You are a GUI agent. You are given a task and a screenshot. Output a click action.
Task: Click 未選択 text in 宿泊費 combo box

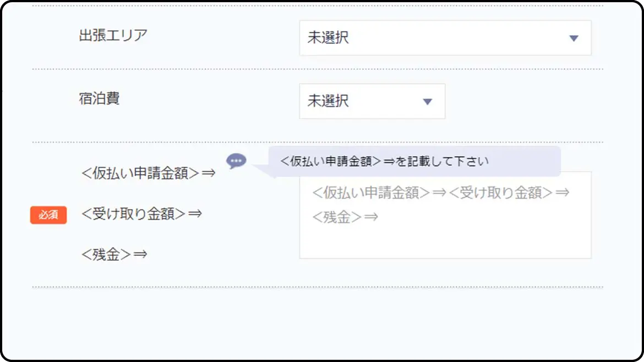pyautogui.click(x=328, y=101)
